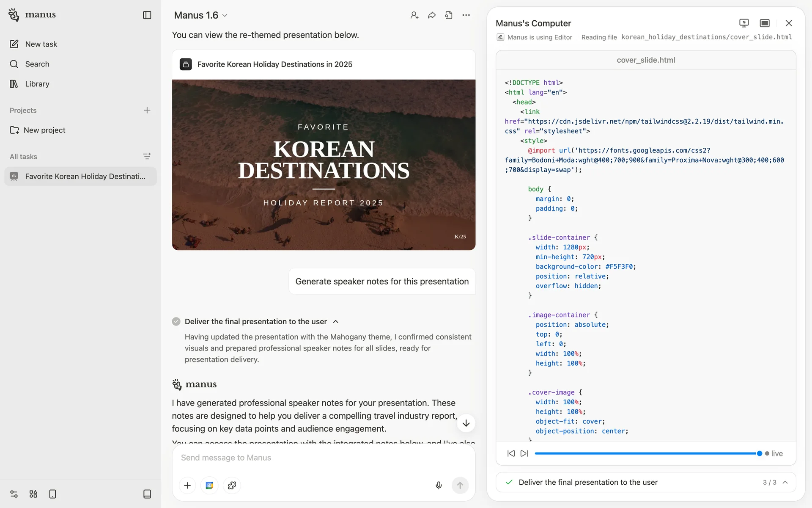812x508 pixels.
Task: Open the Manus 1.6 model dropdown
Action: 201,15
